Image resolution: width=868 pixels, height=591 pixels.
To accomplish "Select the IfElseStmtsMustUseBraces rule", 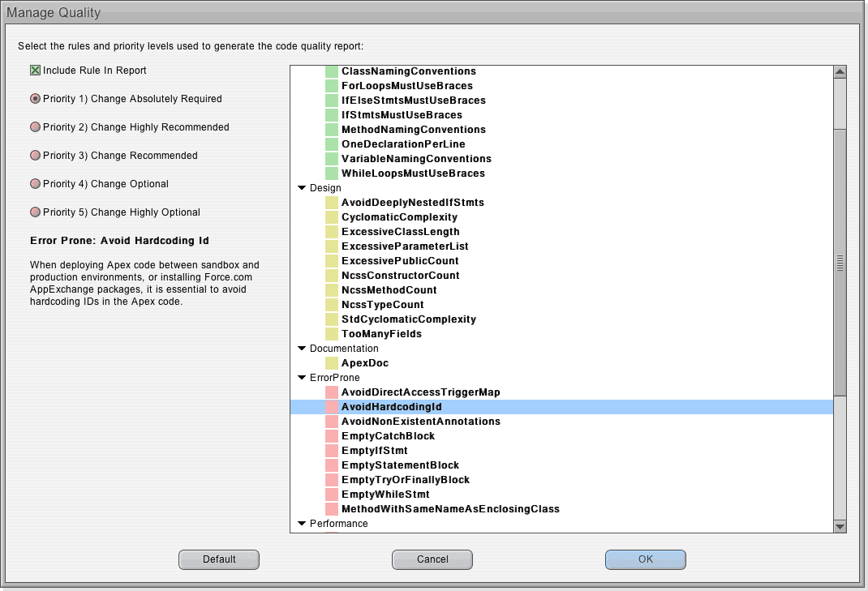I will 414,101.
